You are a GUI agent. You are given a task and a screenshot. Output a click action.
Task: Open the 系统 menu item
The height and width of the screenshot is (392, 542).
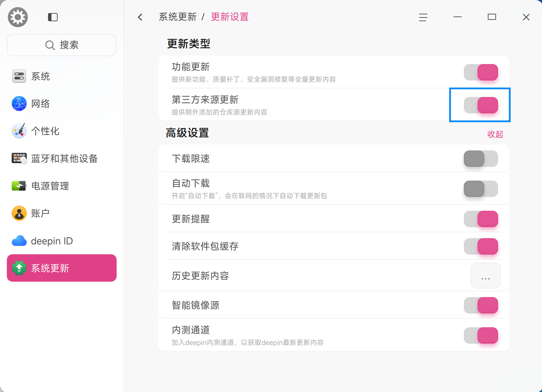62,76
